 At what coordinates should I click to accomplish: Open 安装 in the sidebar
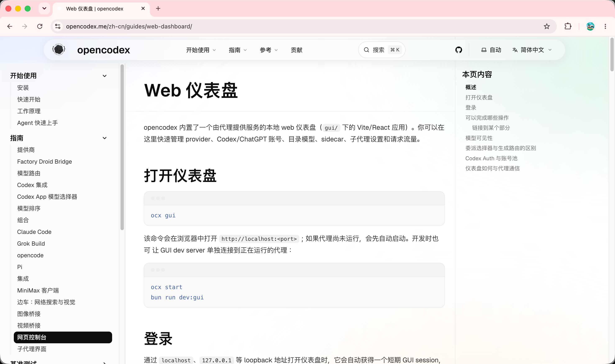click(23, 88)
